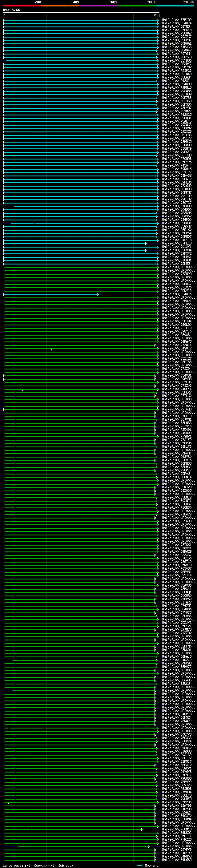Click the UniRef100_B8N1F3 label
The image size is (197, 868).
[177, 447]
